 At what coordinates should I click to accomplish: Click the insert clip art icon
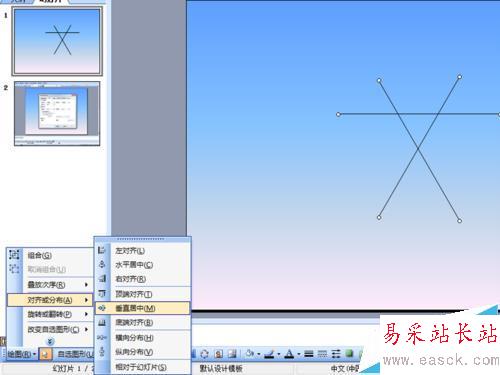(x=219, y=354)
